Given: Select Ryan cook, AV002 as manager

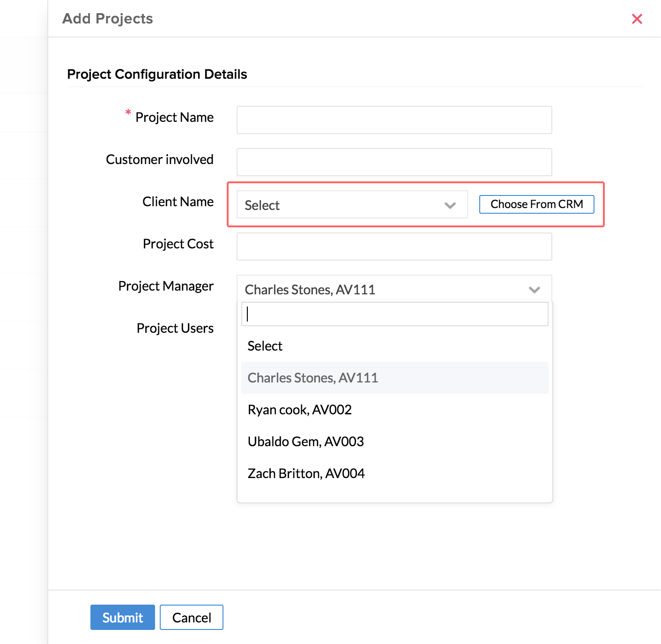Looking at the screenshot, I should pos(300,410).
